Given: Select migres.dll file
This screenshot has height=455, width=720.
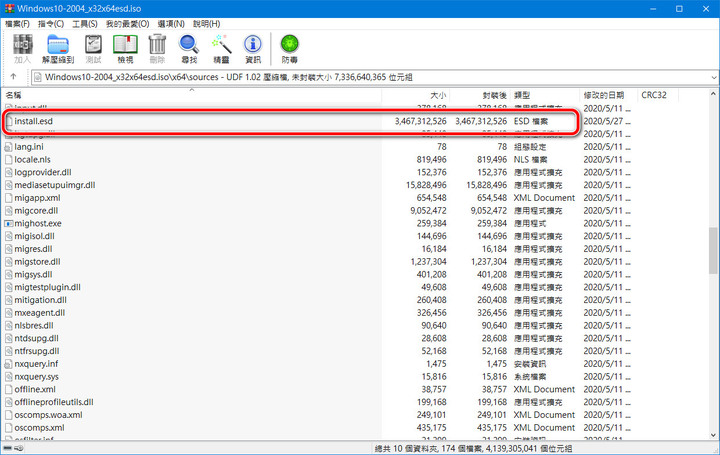Looking at the screenshot, I should 33,249.
